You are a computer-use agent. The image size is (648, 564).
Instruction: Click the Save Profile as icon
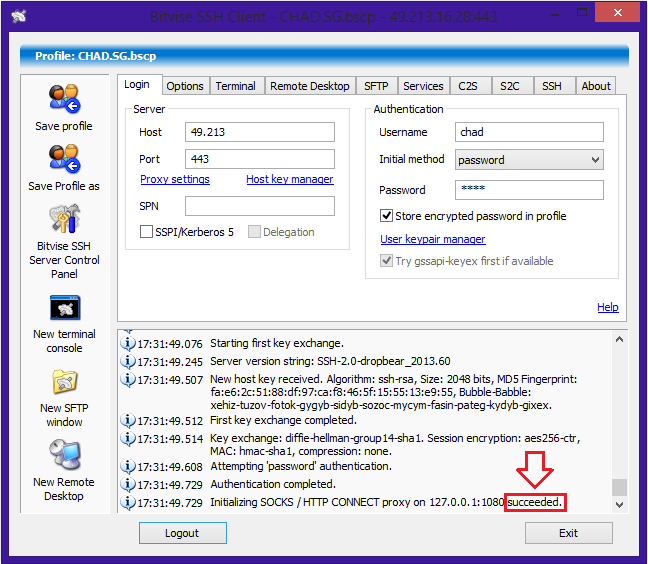[x=64, y=159]
